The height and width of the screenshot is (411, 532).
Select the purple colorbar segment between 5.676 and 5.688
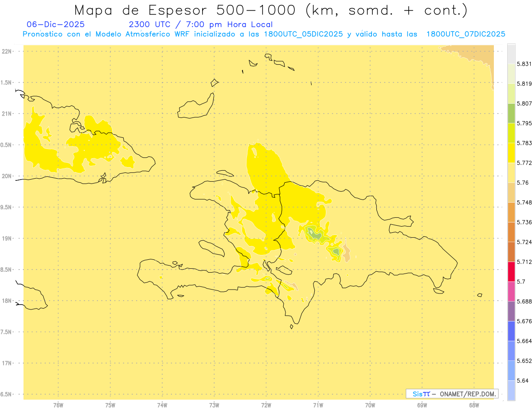tap(511, 311)
